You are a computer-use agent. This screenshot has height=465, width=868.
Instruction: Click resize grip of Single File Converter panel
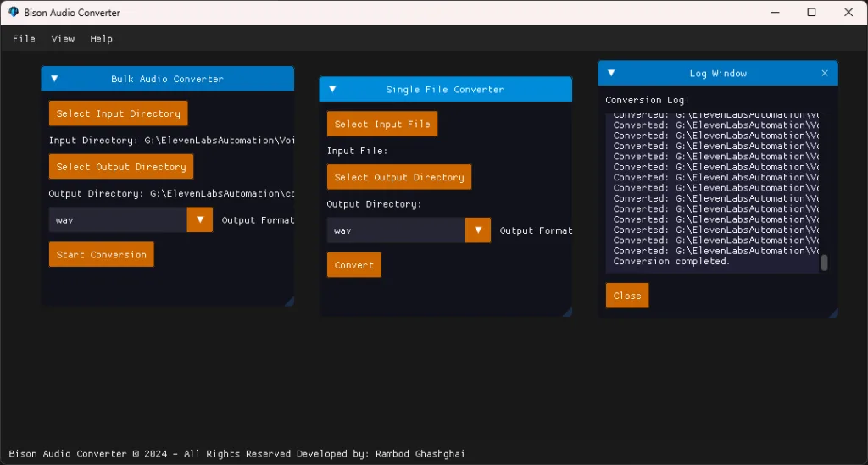pos(567,312)
